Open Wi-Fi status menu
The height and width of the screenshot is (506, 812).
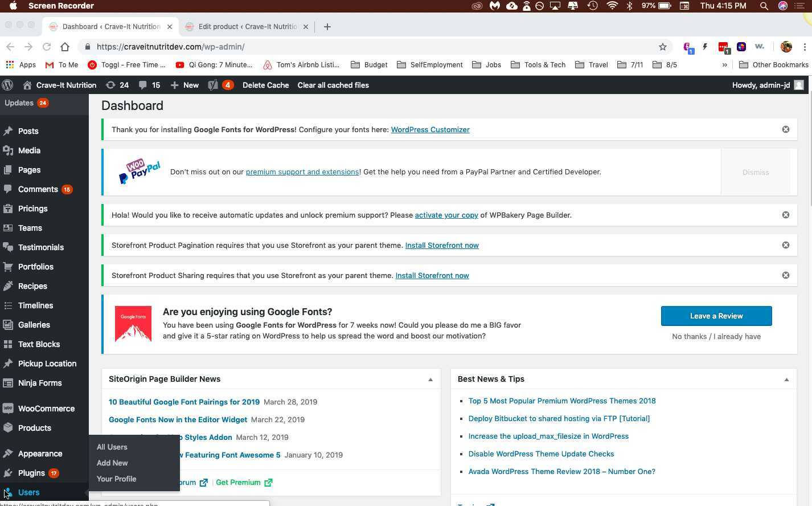[x=612, y=6]
